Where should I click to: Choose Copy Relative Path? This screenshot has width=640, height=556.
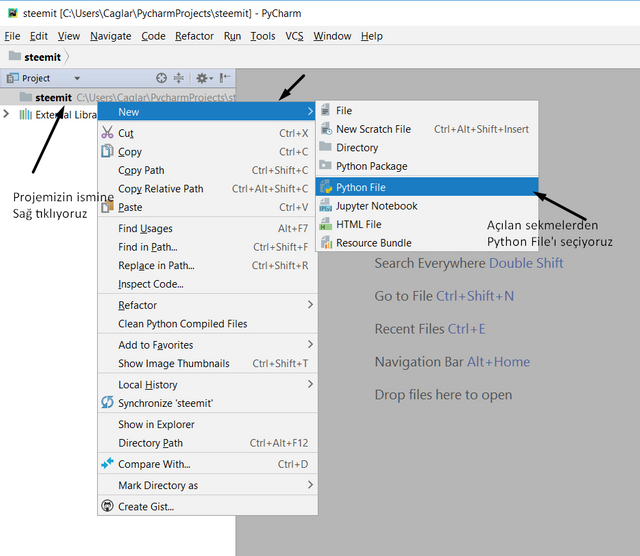tap(207, 189)
